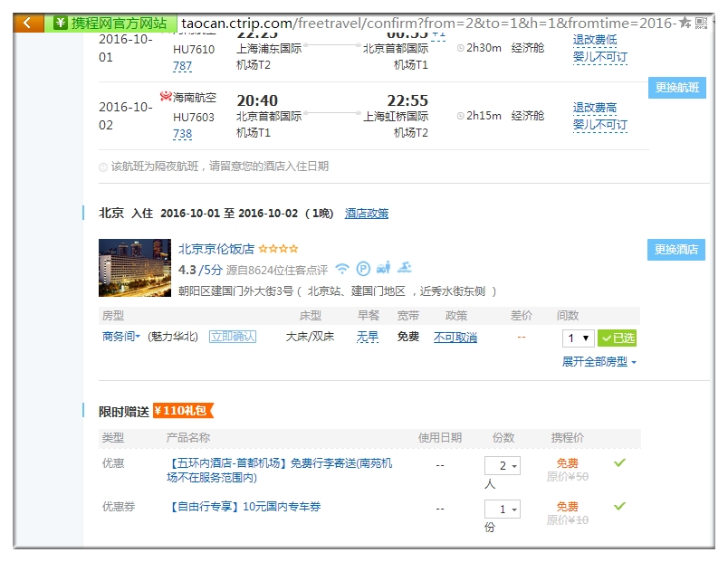Click the clock icon beside 2h15m
This screenshot has height=562, width=728.
tap(461, 116)
